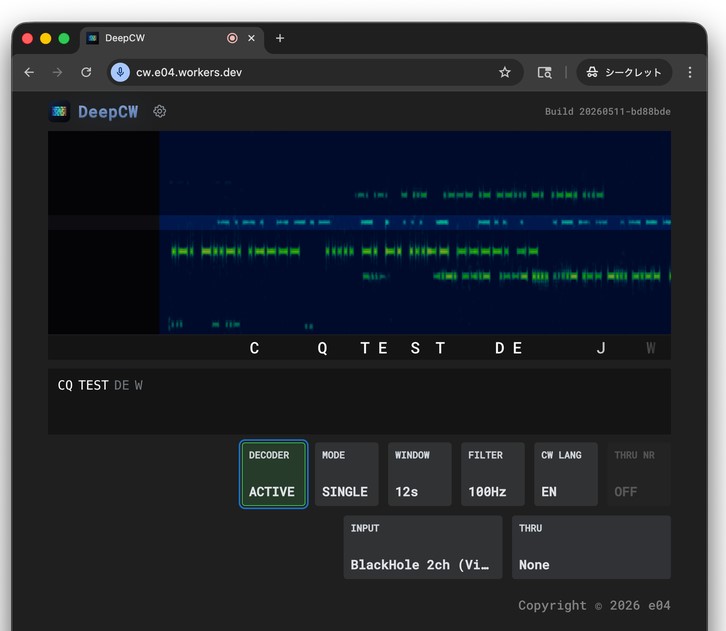This screenshot has width=726, height=631.
Task: Click the yellow minimize window button
Action: pyautogui.click(x=45, y=38)
